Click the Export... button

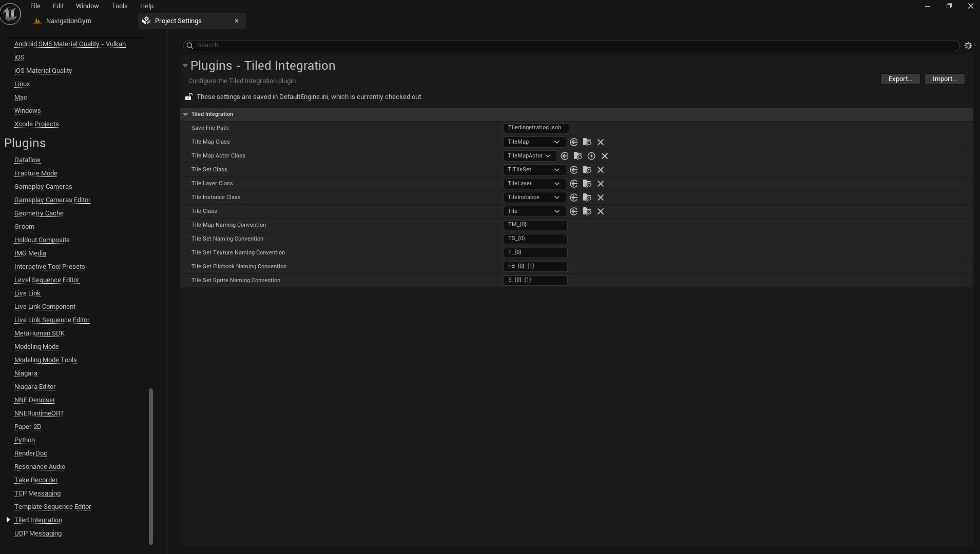900,79
